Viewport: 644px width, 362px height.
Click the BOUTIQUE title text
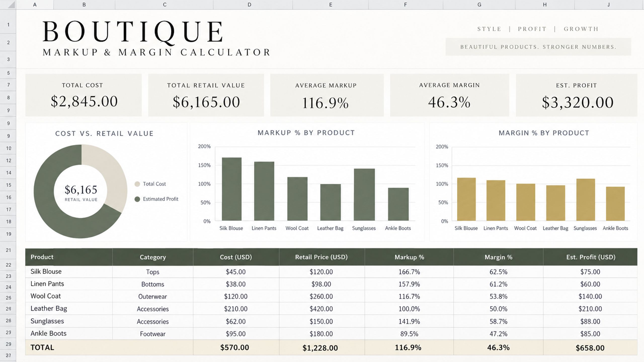pyautogui.click(x=133, y=32)
